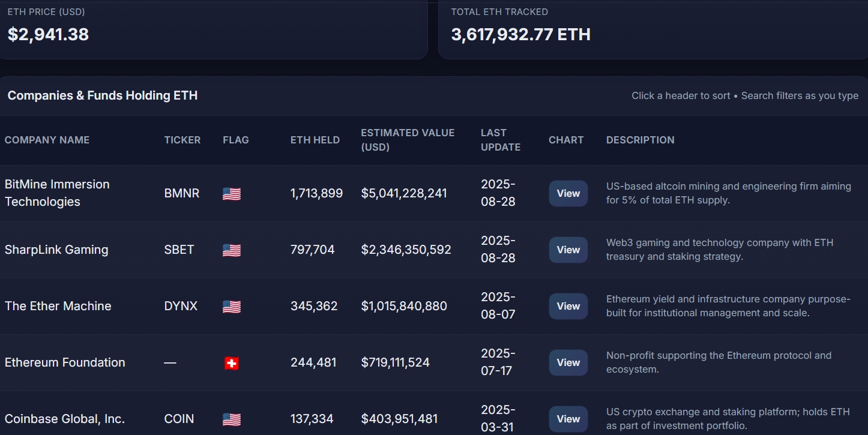Click the $2,941.38 ETH price value
868x435 pixels.
[48, 34]
